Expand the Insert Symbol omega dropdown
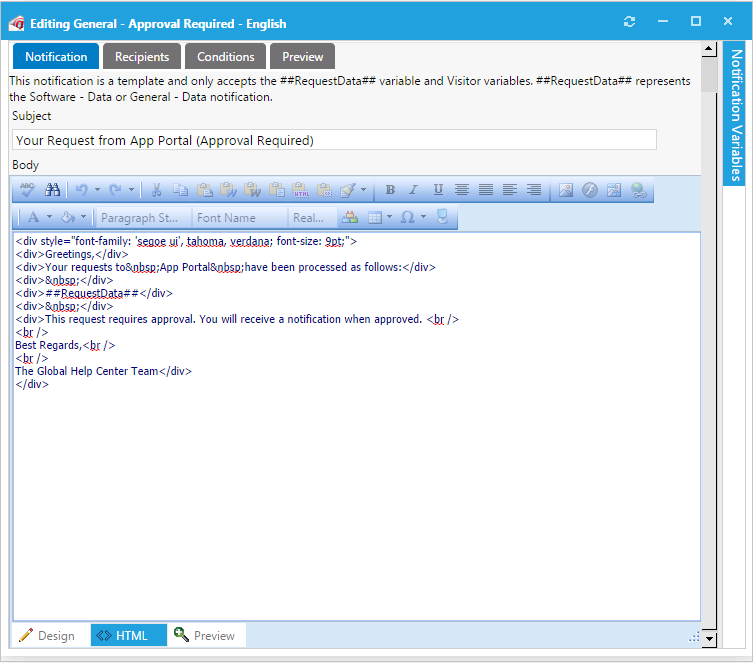 point(423,217)
